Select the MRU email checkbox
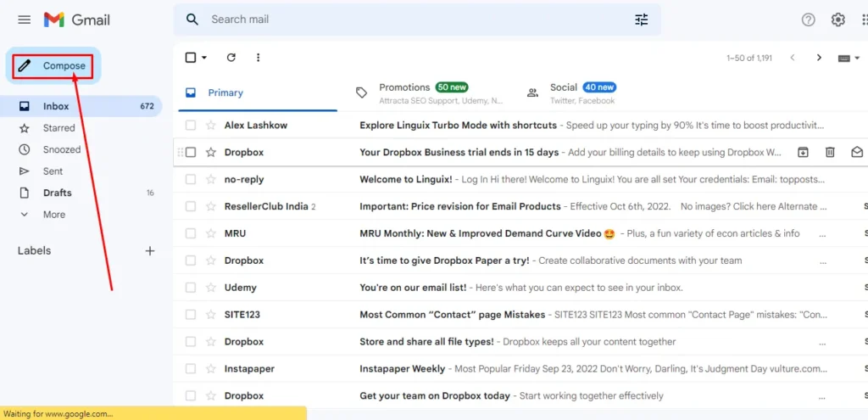The height and width of the screenshot is (420, 868). [x=191, y=233]
